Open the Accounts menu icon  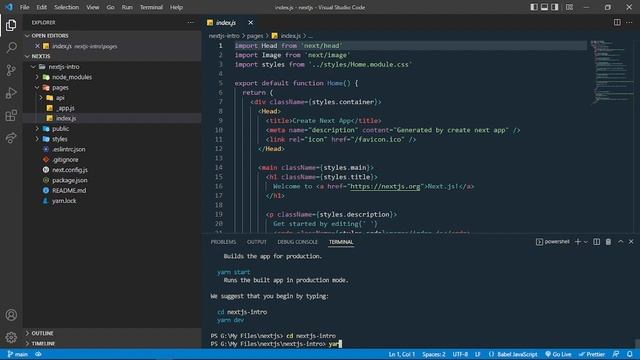(x=11, y=315)
